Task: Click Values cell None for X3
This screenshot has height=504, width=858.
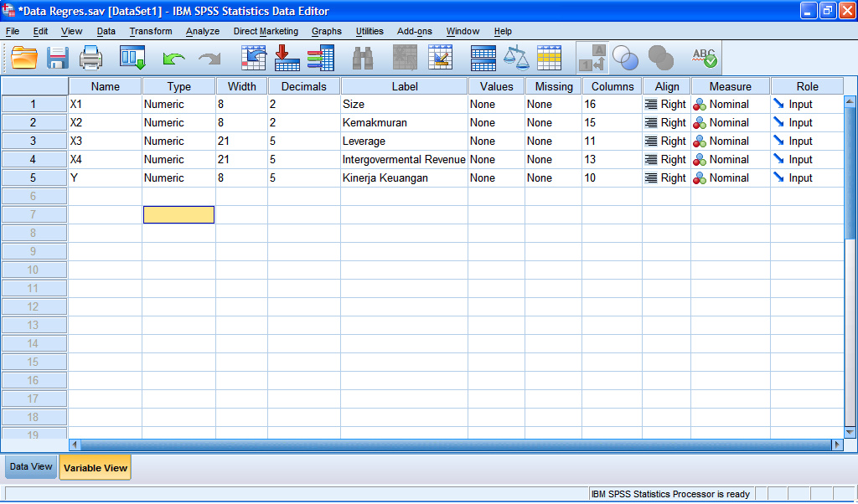Action: (496, 141)
